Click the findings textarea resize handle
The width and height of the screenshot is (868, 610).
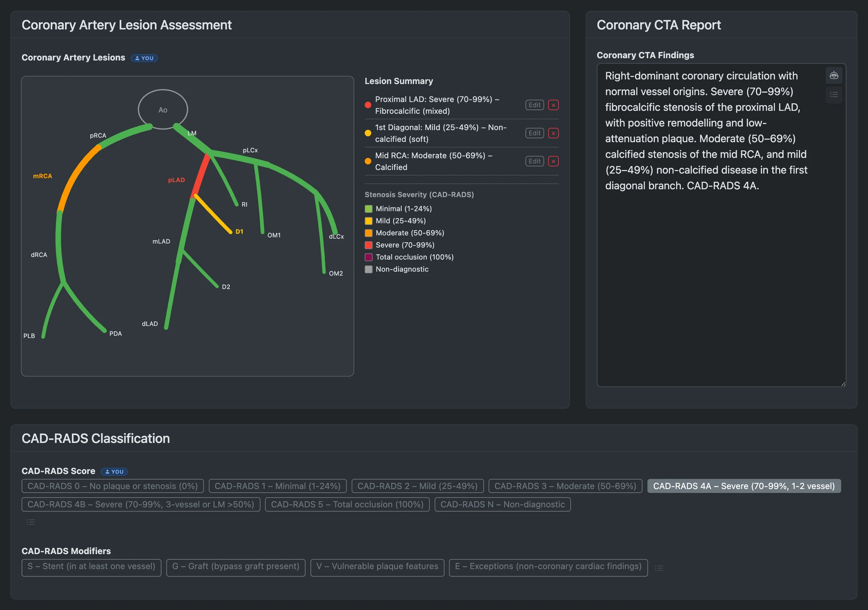pyautogui.click(x=843, y=384)
